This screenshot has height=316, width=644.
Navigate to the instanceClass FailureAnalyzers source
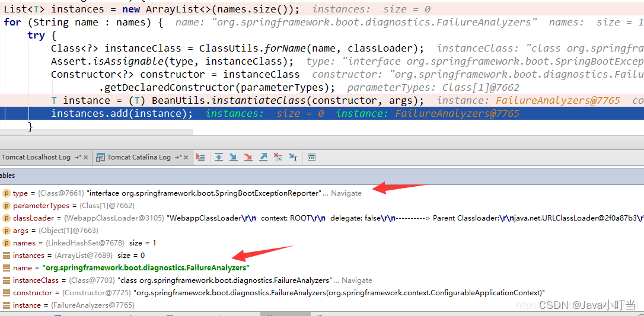(x=357, y=280)
